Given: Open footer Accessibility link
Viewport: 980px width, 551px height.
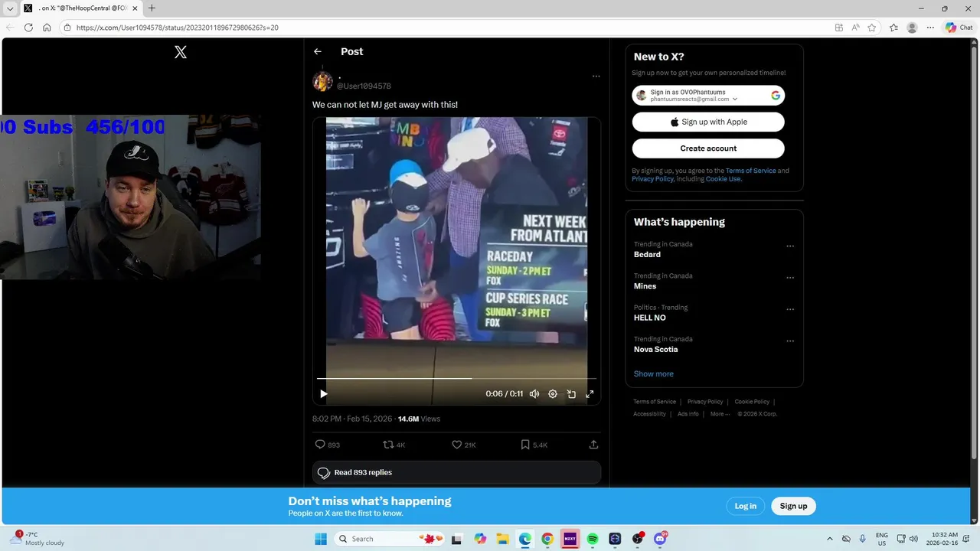Looking at the screenshot, I should pyautogui.click(x=649, y=414).
